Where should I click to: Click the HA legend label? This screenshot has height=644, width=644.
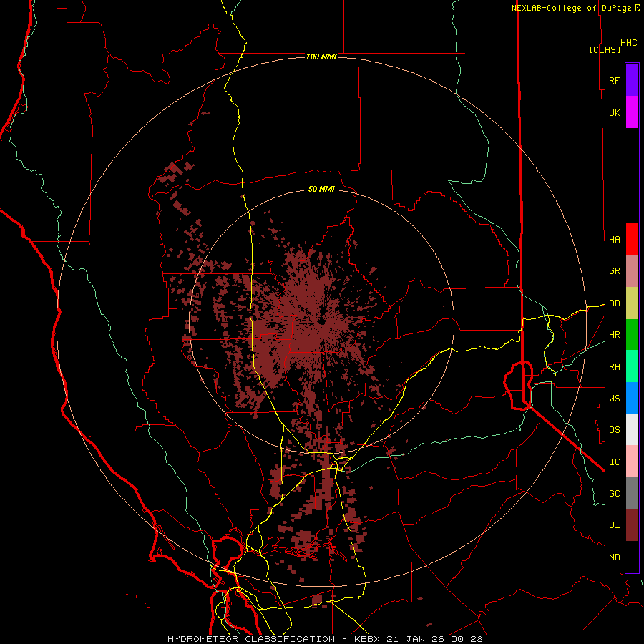614,239
